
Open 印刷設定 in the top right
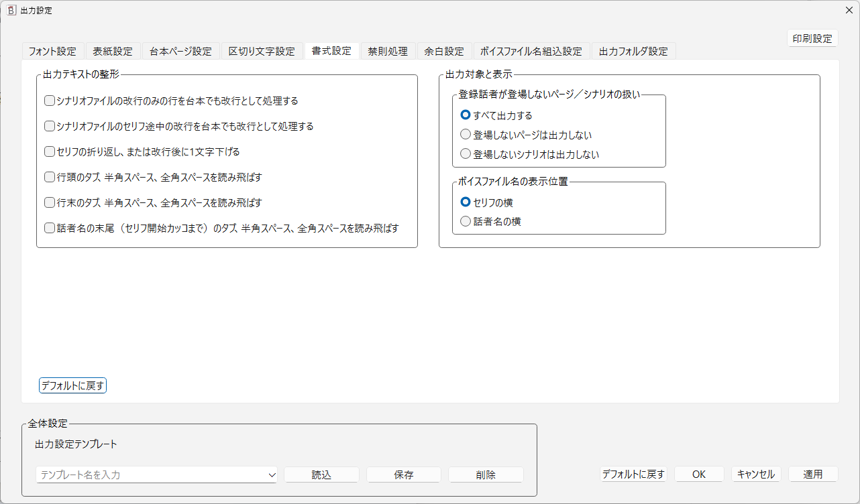pyautogui.click(x=812, y=38)
